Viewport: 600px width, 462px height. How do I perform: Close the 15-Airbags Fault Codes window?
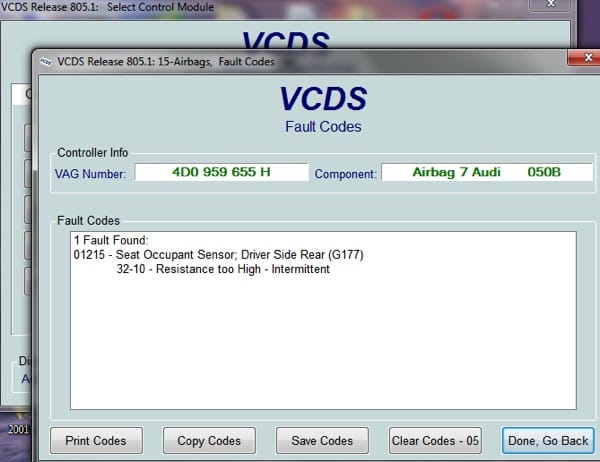[x=584, y=60]
